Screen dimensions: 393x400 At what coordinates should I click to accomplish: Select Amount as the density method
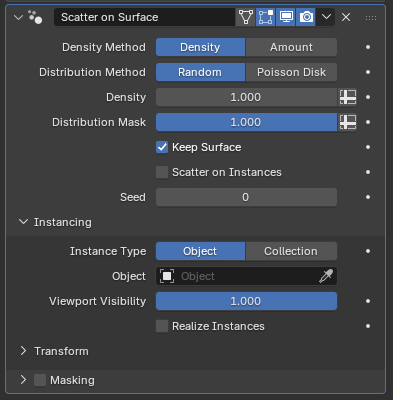(x=291, y=47)
